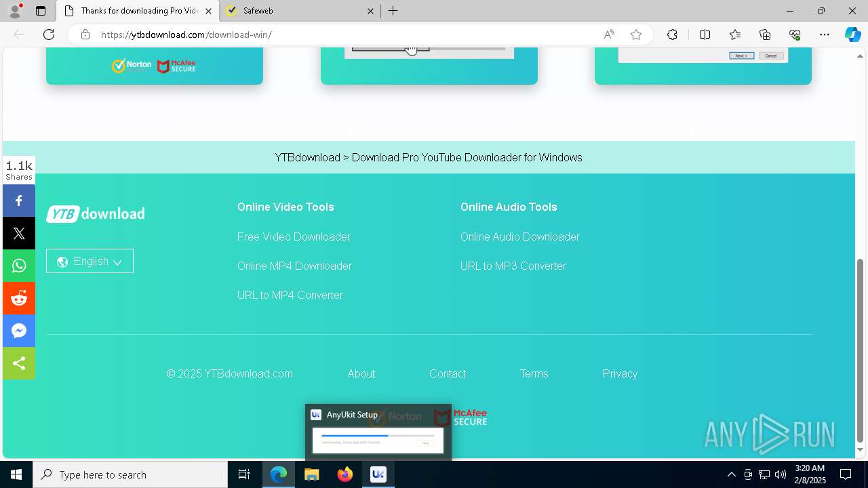868x488 pixels.
Task: Toggle split screen view
Action: [x=705, y=35]
